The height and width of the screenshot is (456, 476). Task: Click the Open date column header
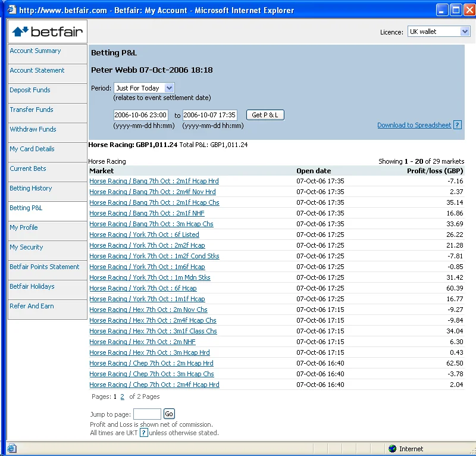314,171
